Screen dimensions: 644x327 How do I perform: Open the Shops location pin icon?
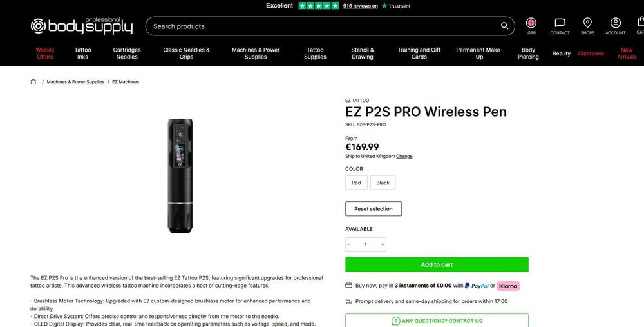[x=587, y=23]
